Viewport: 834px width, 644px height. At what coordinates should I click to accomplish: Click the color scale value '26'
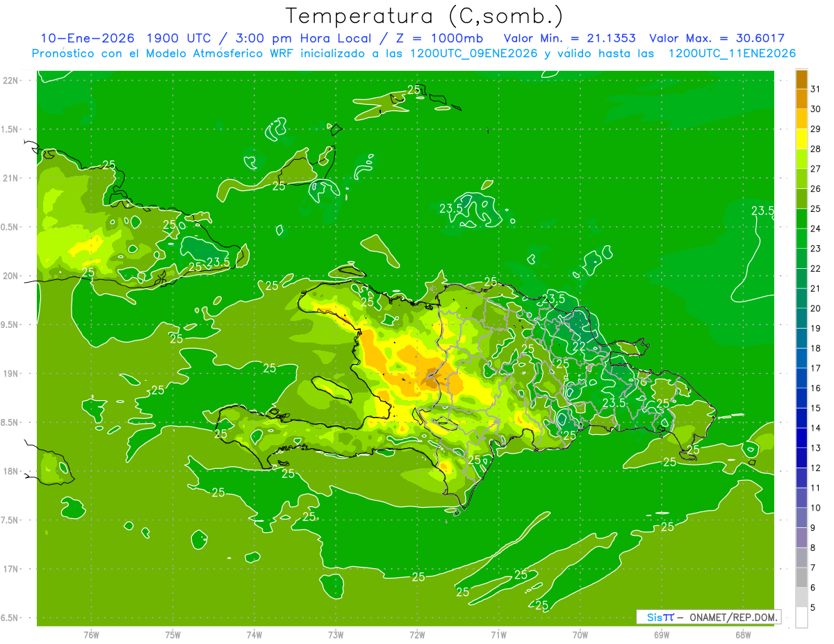[816, 189]
